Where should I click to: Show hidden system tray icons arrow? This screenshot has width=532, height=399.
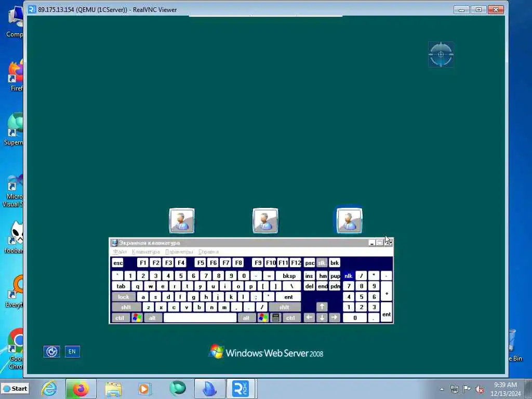click(442, 389)
